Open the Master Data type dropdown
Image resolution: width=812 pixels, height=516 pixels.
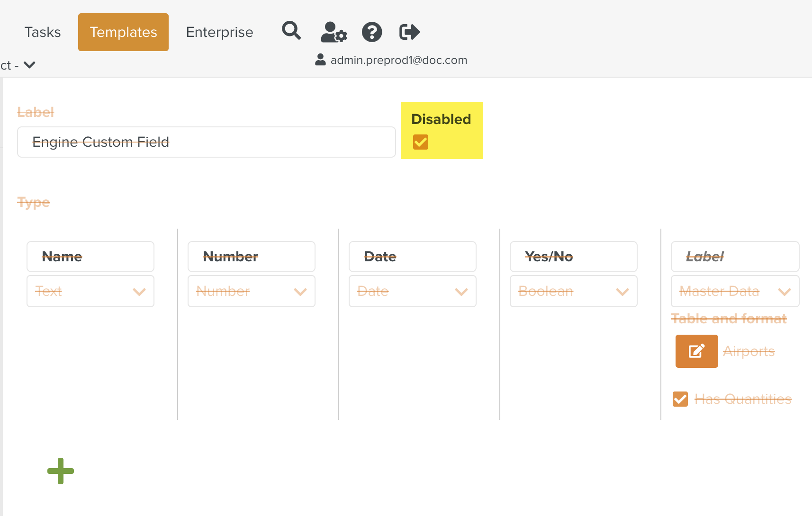pyautogui.click(x=735, y=291)
